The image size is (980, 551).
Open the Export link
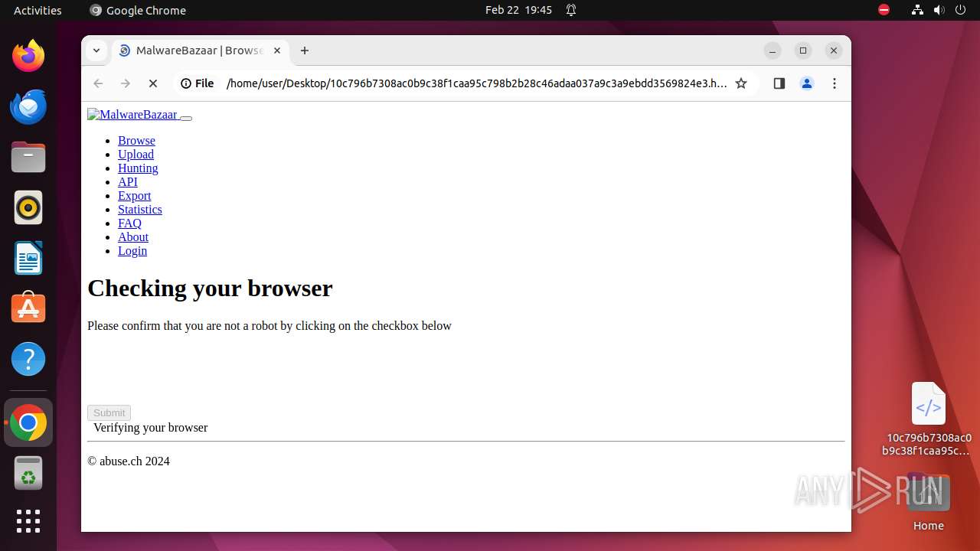click(x=134, y=196)
